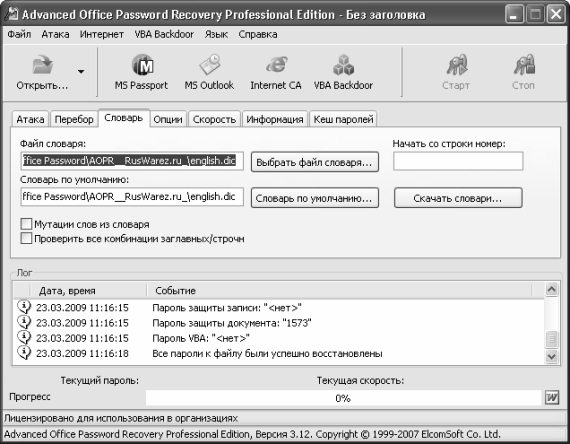Focus the Начать со строки номер field
The height and width of the screenshot is (444, 570).
(x=458, y=161)
